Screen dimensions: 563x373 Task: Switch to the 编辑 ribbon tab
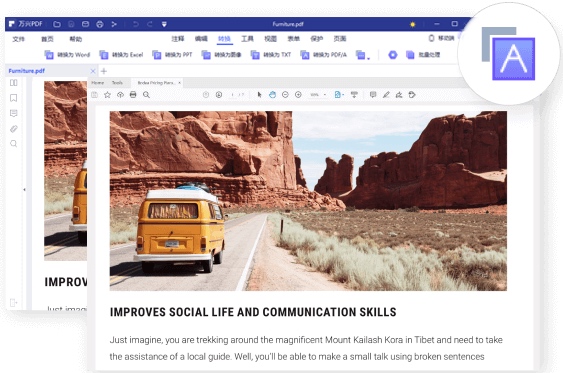pyautogui.click(x=201, y=39)
